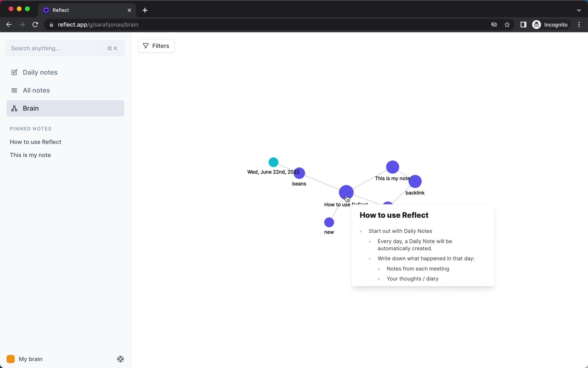Open This is my note pinned note
This screenshot has height=368, width=588.
[x=30, y=155]
